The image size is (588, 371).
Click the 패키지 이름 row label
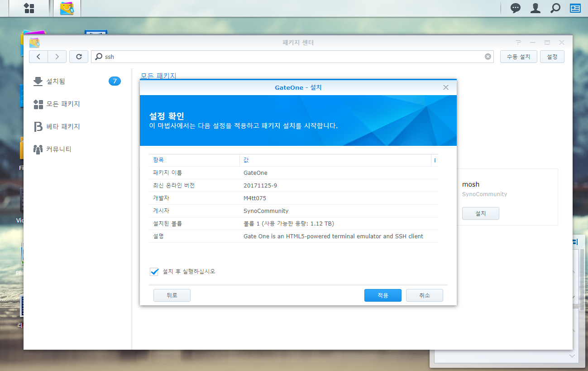[x=167, y=173]
